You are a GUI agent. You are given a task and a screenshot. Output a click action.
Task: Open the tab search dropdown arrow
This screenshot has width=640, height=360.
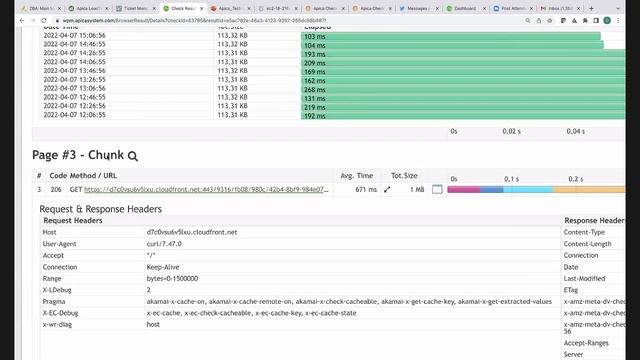618,8
